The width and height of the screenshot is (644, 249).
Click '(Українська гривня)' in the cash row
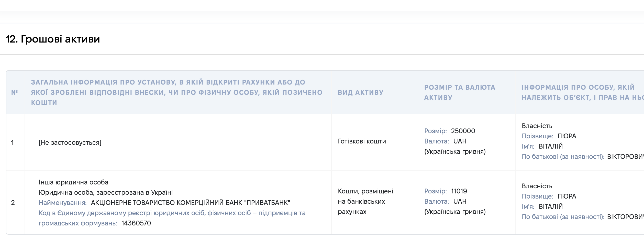455,151
